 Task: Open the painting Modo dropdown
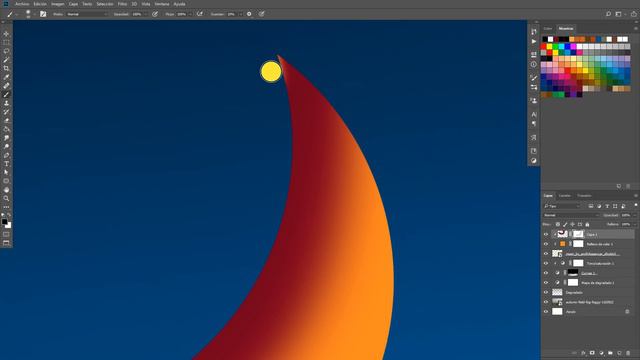pos(87,14)
